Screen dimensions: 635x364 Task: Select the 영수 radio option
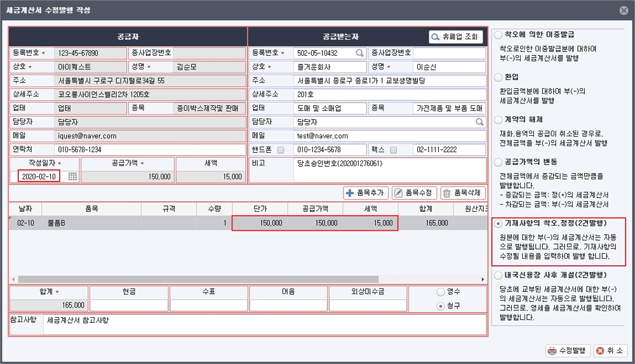[442, 292]
